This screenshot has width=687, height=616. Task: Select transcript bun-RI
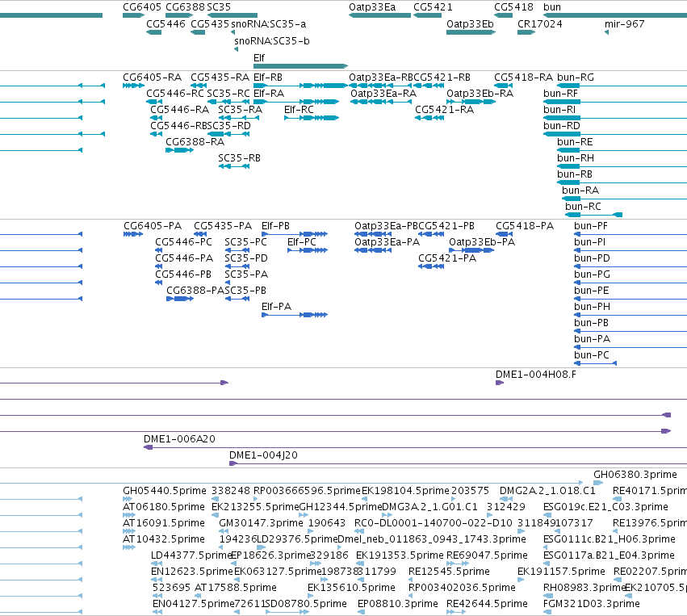tap(615, 118)
